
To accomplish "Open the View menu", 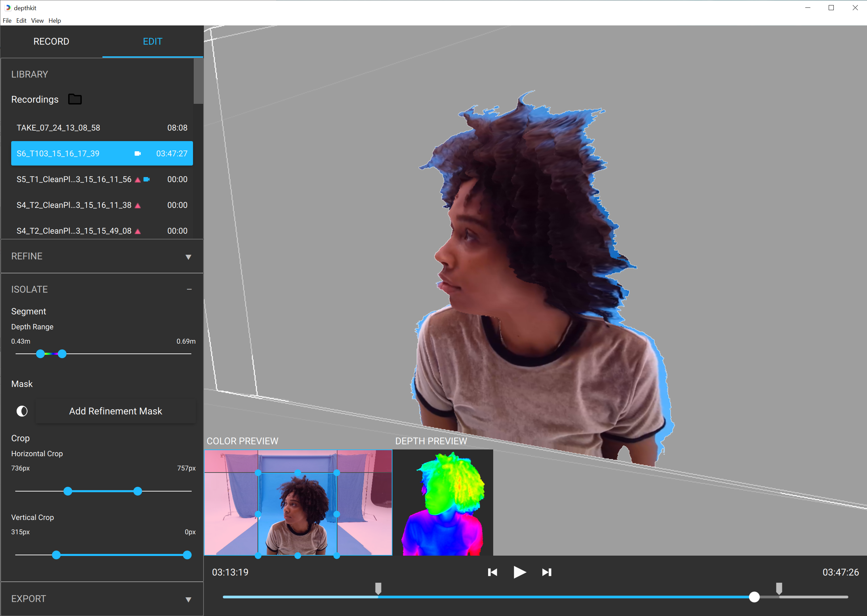I will (37, 20).
